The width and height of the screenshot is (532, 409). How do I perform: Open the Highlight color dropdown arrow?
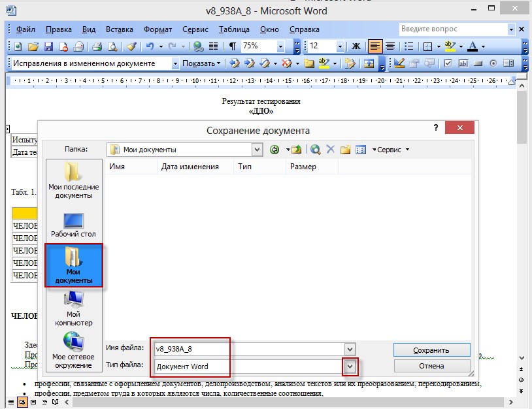461,46
